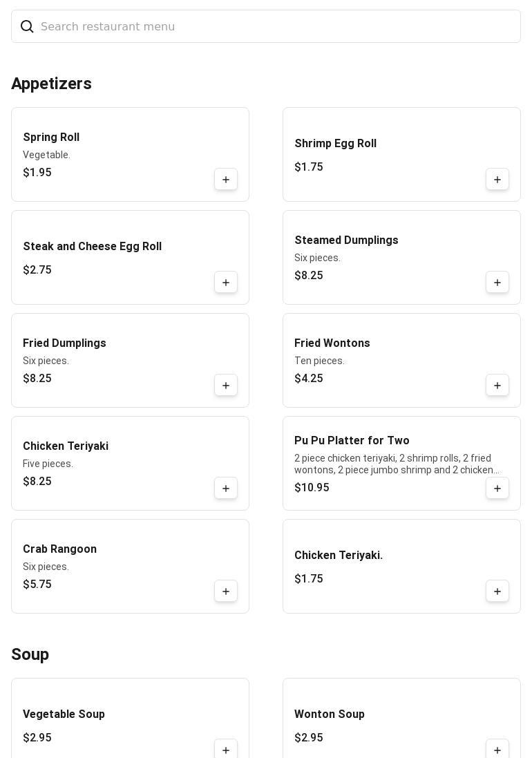
Task: Add Fried Dumplings to the order
Action: (226, 386)
